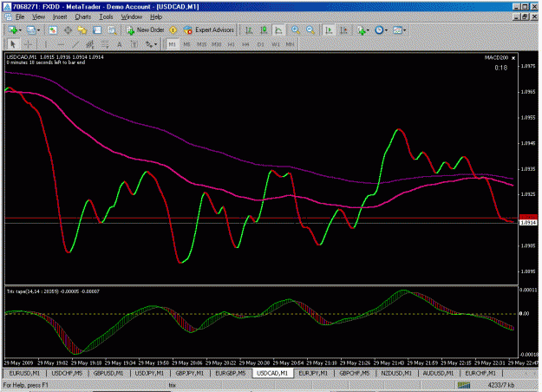Select the H1 timeframe button

pos(231,44)
